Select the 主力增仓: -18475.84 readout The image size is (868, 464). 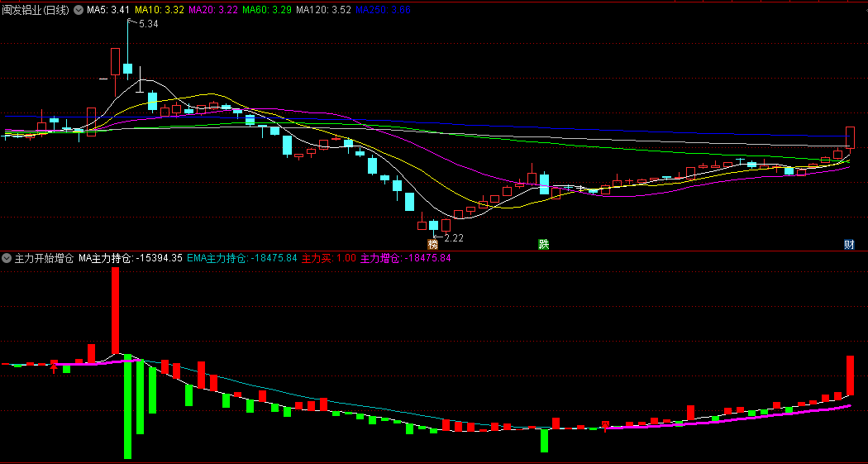(406, 258)
